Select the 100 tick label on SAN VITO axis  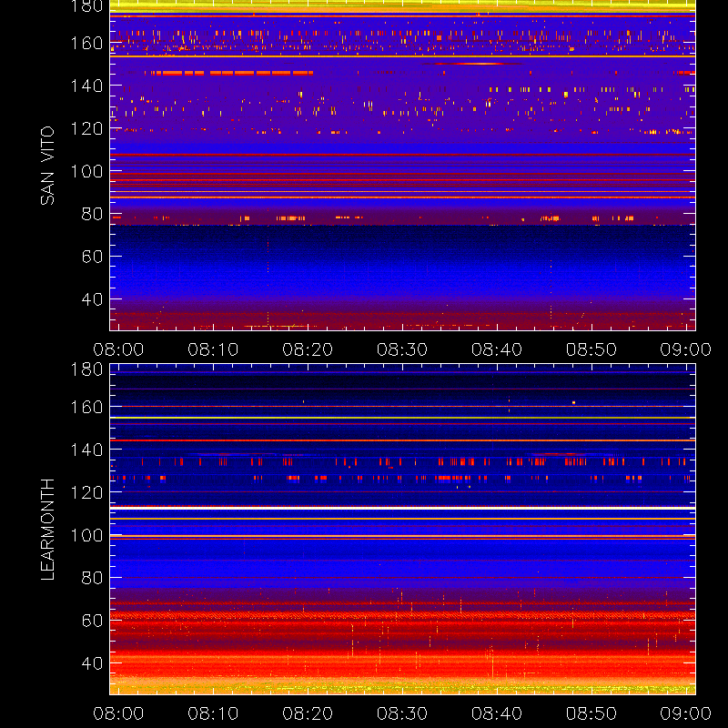click(x=86, y=171)
